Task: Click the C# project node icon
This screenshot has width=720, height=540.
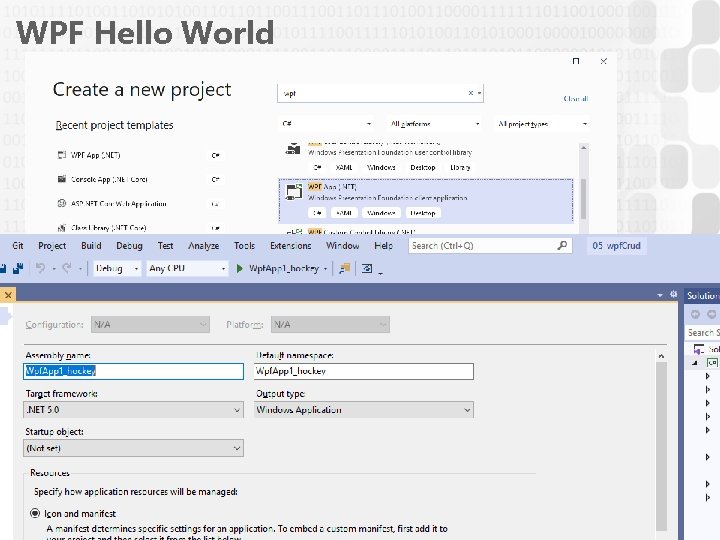Action: 712,363
